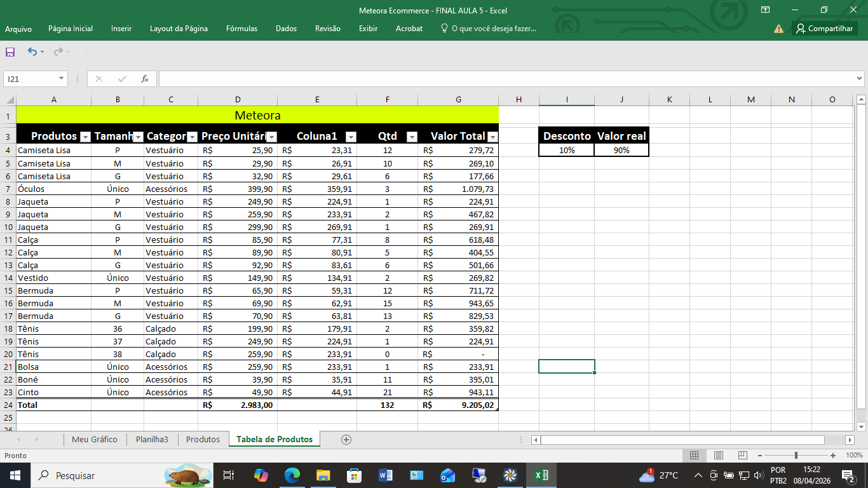Click the Insert Function fx icon
This screenshot has height=488, width=868.
(145, 79)
